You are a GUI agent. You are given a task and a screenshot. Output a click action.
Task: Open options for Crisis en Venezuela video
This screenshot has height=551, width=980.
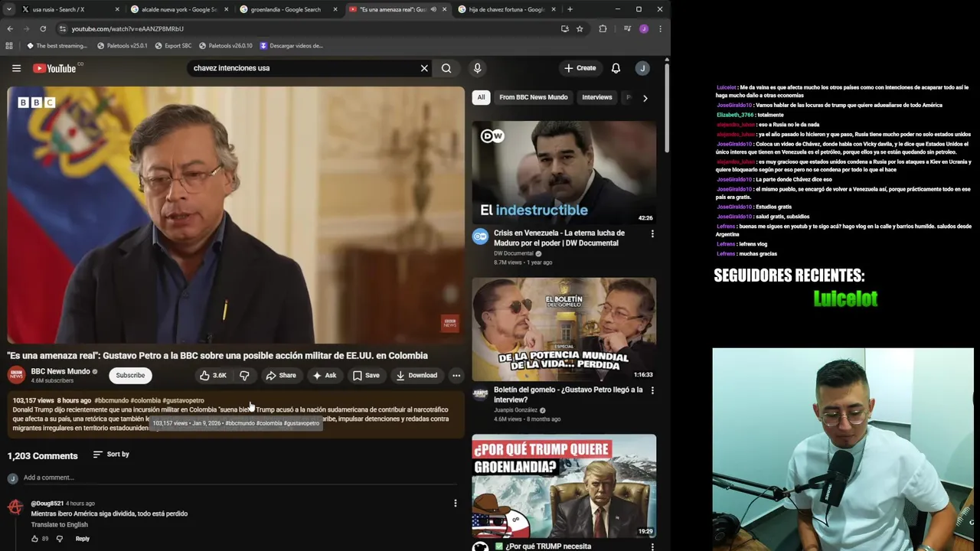(652, 234)
